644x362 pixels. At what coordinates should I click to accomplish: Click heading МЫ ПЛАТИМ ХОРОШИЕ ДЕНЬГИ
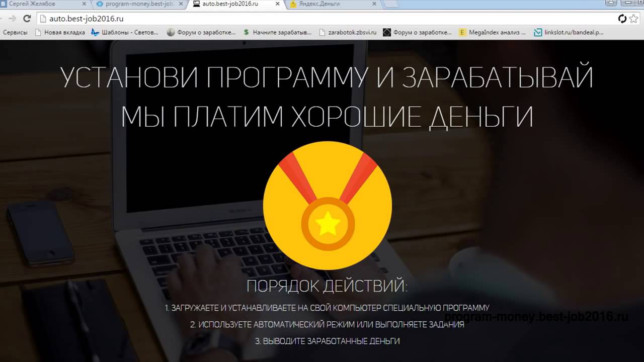tap(327, 117)
